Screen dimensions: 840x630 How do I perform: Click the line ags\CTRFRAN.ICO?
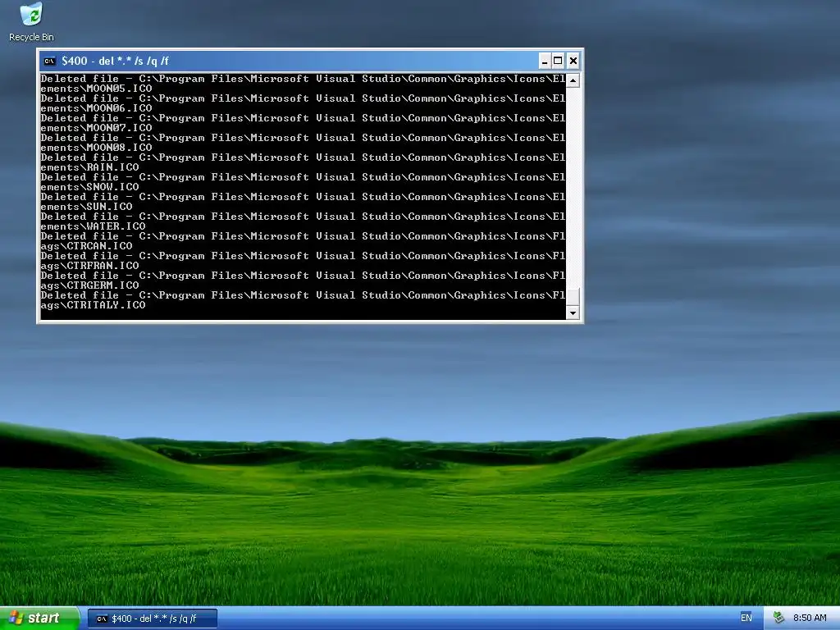point(90,266)
